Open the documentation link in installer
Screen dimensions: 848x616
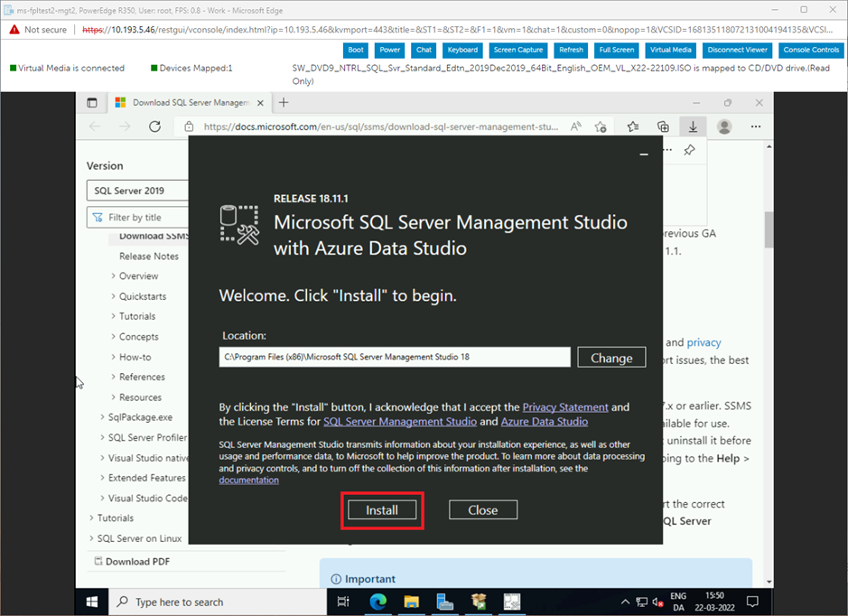(x=248, y=481)
